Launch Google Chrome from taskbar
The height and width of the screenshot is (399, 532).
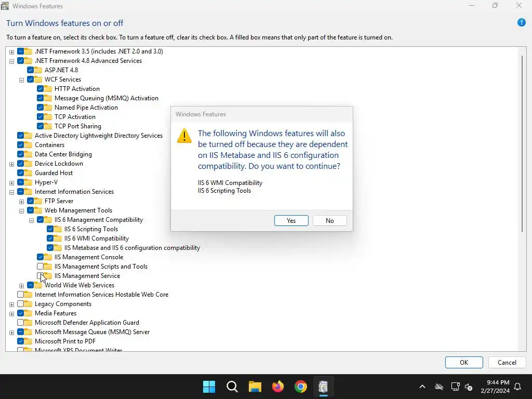[301, 387]
